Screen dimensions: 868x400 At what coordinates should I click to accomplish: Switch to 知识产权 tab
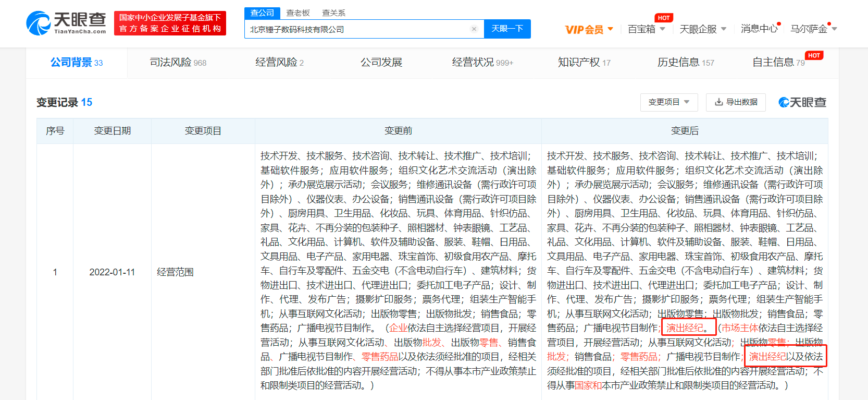pyautogui.click(x=584, y=63)
